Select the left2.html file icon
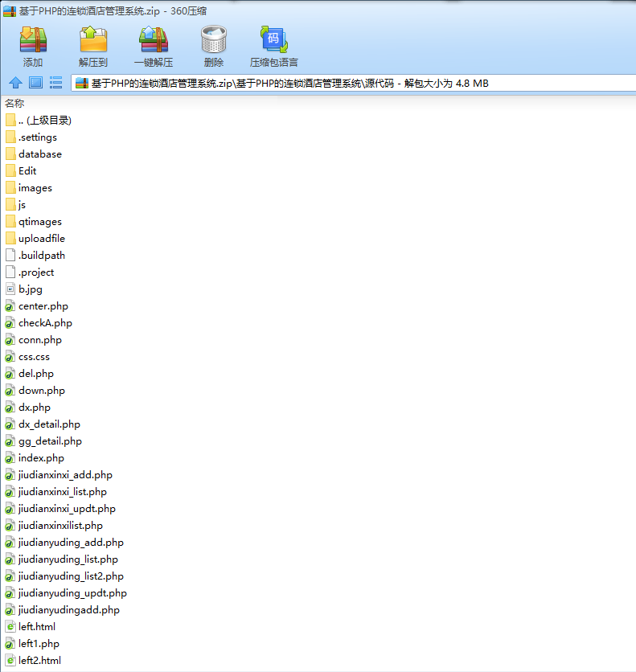The image size is (636, 672). (10, 661)
